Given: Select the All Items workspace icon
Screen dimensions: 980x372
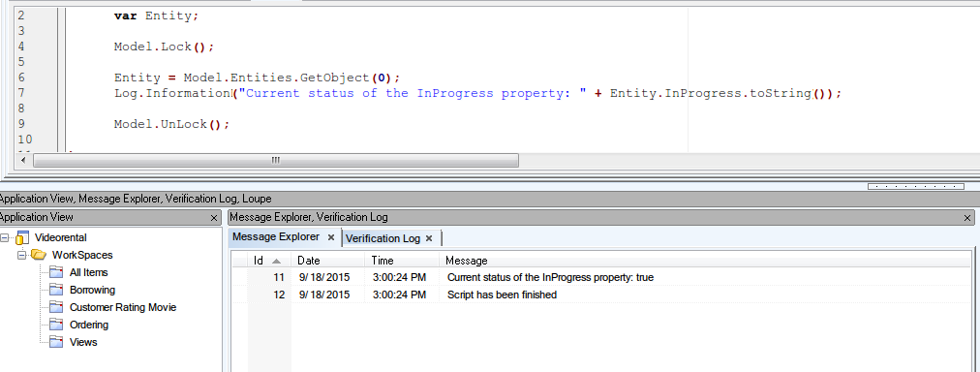Looking at the screenshot, I should click(x=56, y=272).
